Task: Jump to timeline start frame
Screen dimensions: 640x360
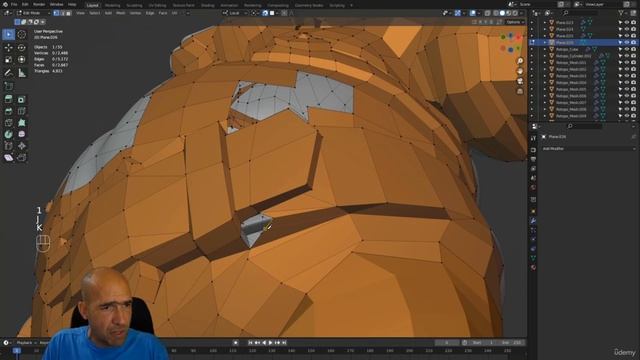Action: pyautogui.click(x=250, y=342)
